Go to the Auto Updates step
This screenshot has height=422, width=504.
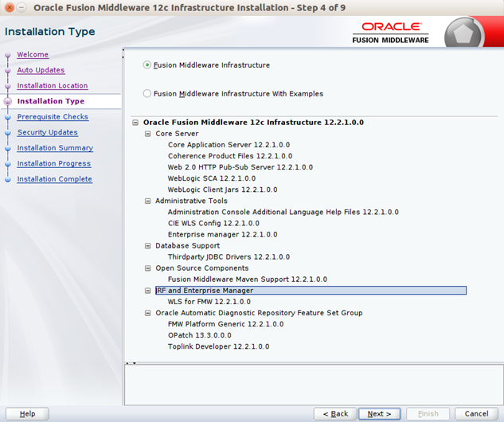(x=41, y=70)
